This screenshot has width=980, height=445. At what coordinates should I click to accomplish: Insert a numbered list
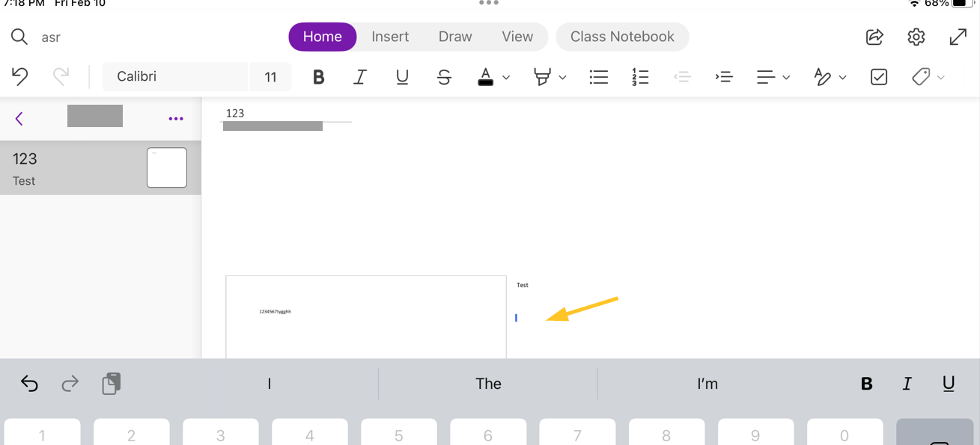click(x=640, y=76)
